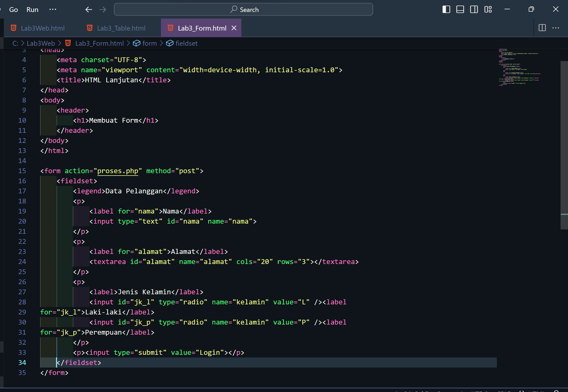Navigate back with the back arrow
Viewport: 568px width, 392px height.
(x=89, y=9)
